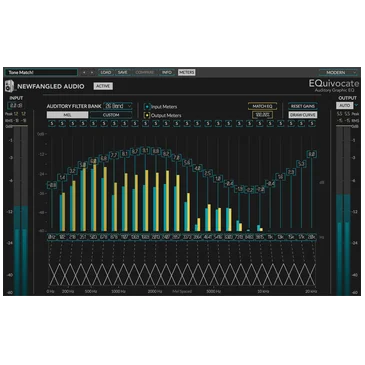Click the MATCH EQ button
365x365 pixels.
coord(262,106)
